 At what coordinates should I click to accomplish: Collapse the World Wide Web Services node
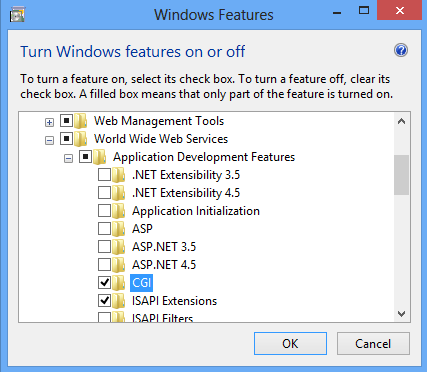49,141
